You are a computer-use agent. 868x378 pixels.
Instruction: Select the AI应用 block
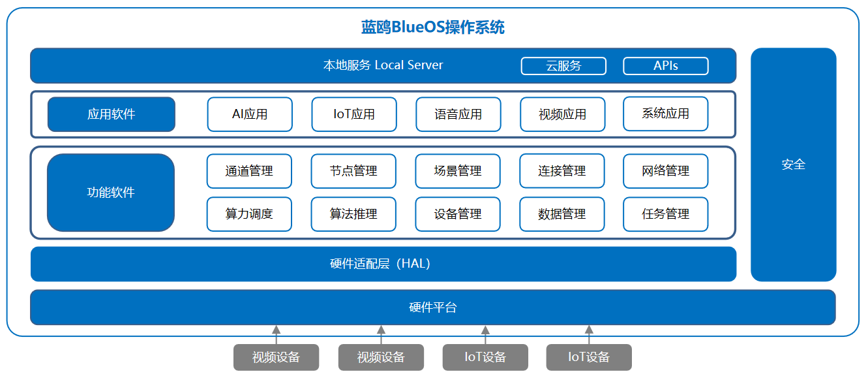pos(249,114)
